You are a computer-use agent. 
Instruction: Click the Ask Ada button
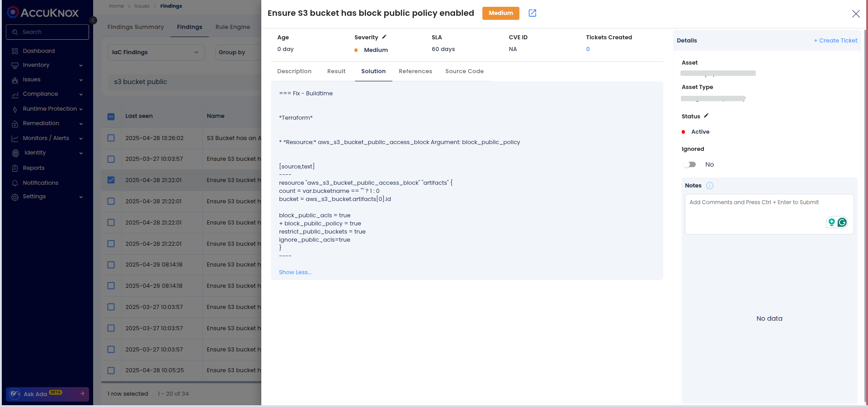47,394
